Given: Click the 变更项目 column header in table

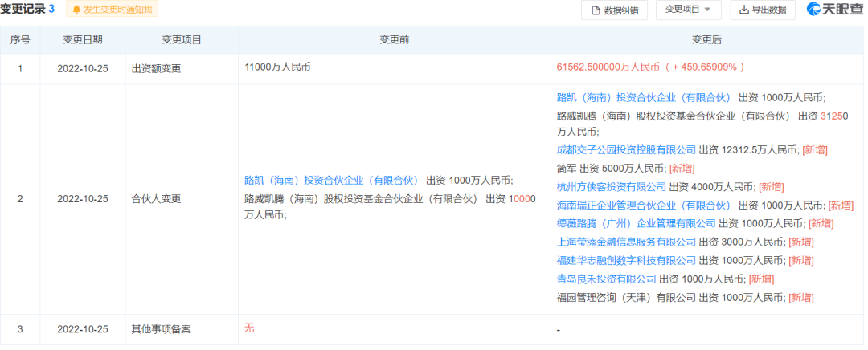Looking at the screenshot, I should (181, 40).
